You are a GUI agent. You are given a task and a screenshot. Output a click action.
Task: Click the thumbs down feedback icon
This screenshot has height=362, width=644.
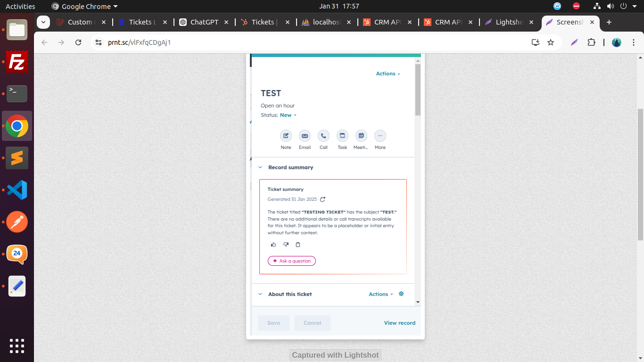click(286, 245)
